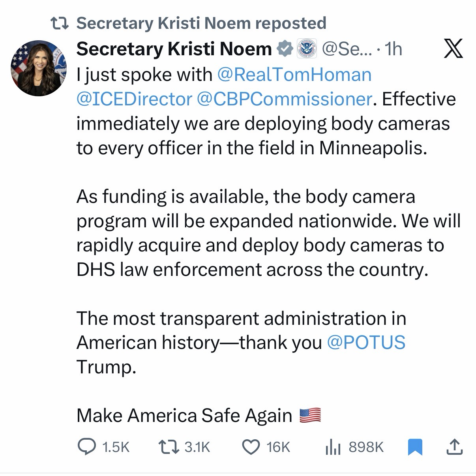Click the reply speech bubble icon
Image resolution: width=476 pixels, height=476 pixels.
pyautogui.click(x=86, y=447)
